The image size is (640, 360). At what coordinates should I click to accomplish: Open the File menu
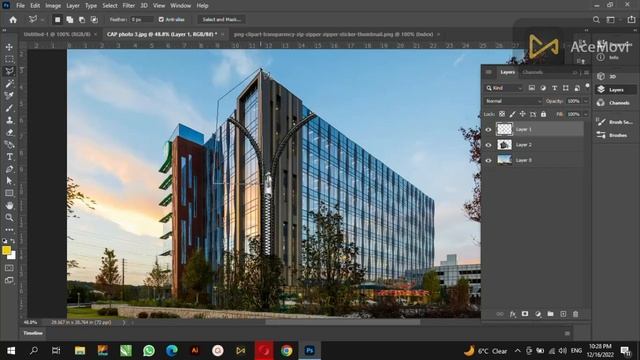click(x=20, y=6)
